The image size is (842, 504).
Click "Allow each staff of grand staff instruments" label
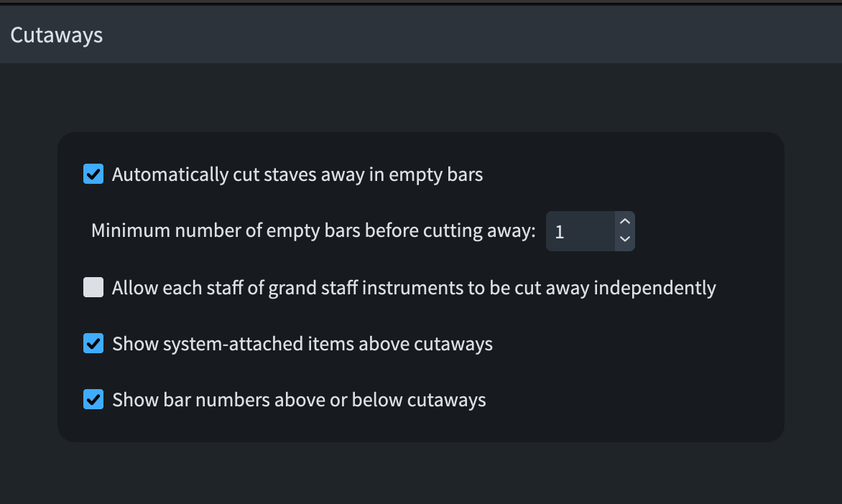[x=414, y=288]
